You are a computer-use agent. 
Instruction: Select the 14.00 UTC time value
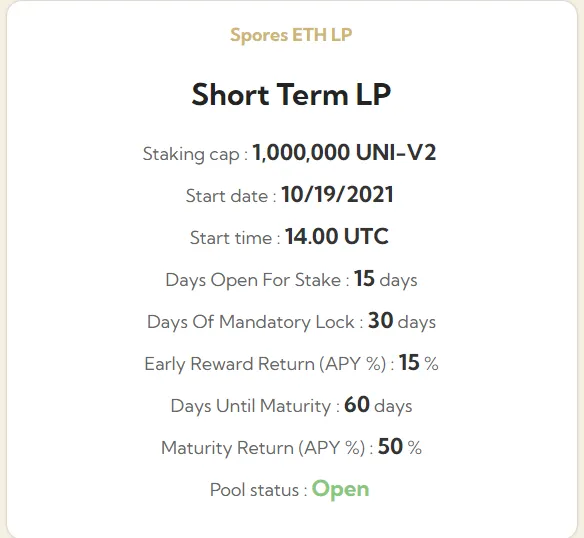coord(337,237)
